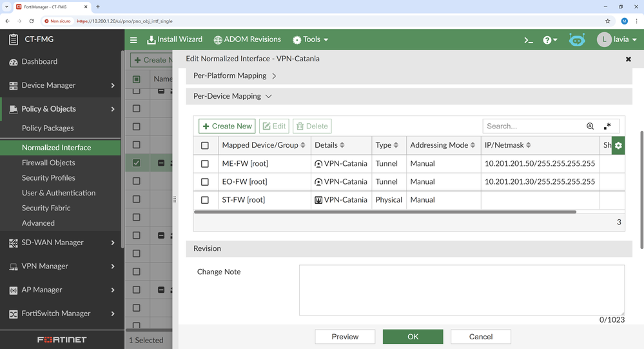Toggle the regex search icon

pos(607,126)
